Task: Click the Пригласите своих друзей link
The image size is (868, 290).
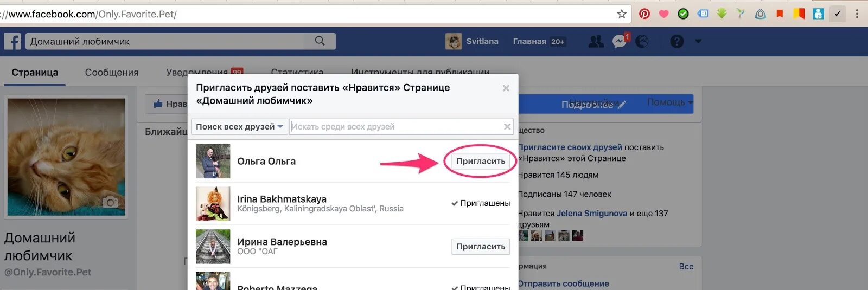Action: (570, 147)
